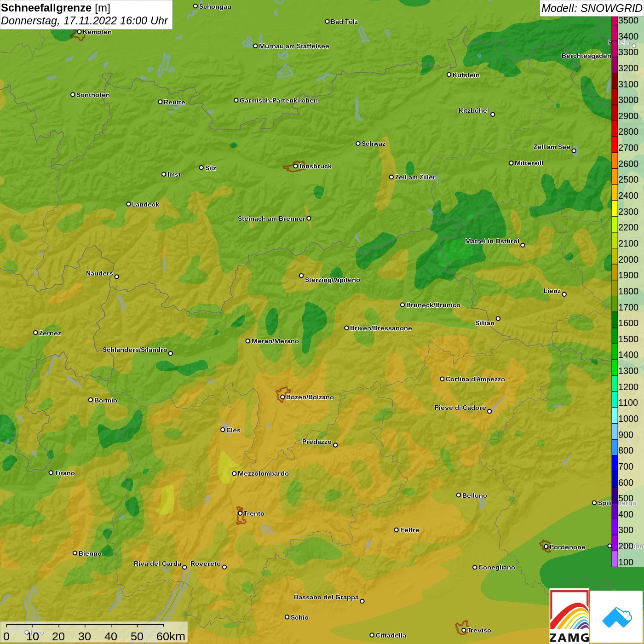The width and height of the screenshot is (644, 644).
Task: Click the Bozen/Bolzano city marker
Action: click(282, 397)
